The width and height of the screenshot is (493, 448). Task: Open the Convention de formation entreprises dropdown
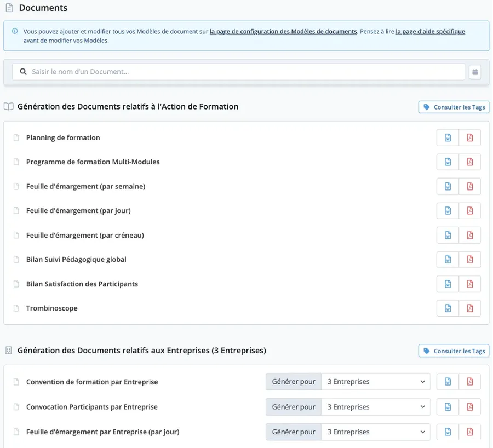(375, 382)
